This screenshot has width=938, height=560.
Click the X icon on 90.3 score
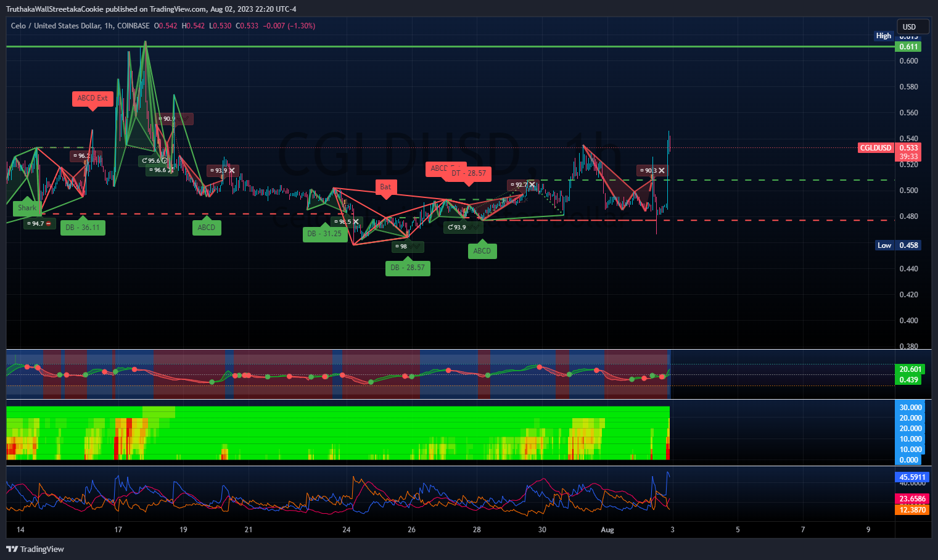tap(661, 171)
